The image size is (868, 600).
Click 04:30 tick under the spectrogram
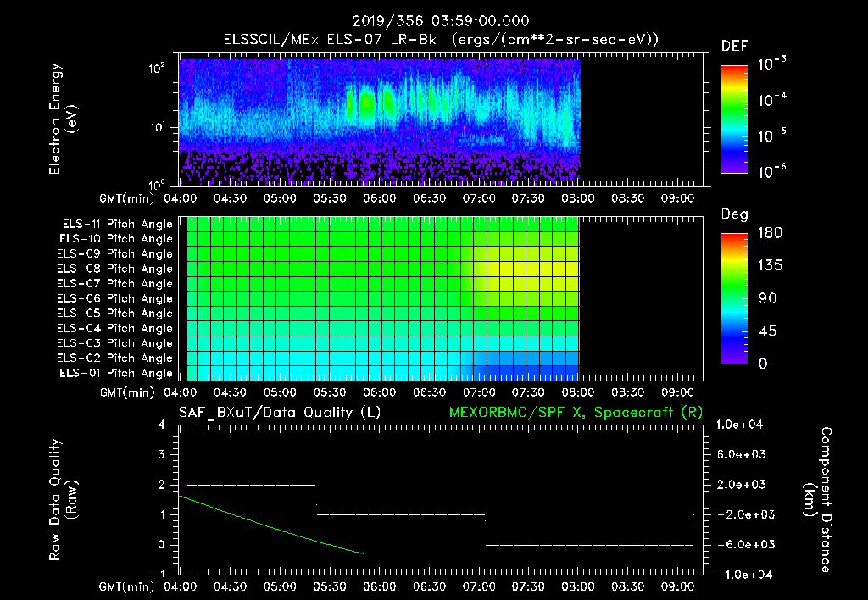click(x=230, y=198)
